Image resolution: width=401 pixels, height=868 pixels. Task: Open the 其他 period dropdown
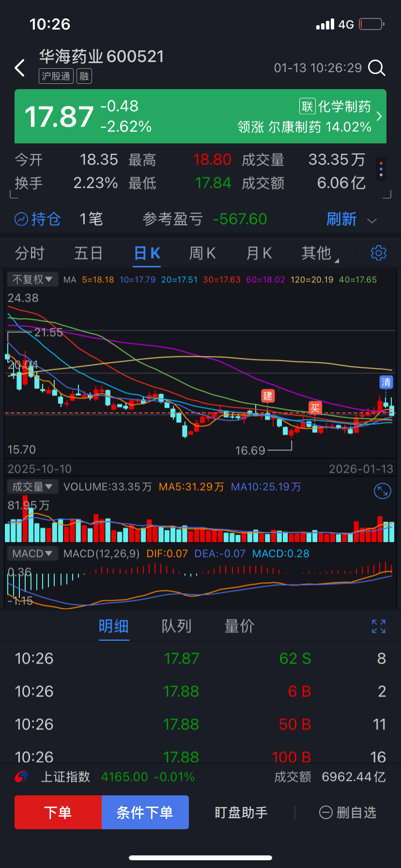(320, 253)
